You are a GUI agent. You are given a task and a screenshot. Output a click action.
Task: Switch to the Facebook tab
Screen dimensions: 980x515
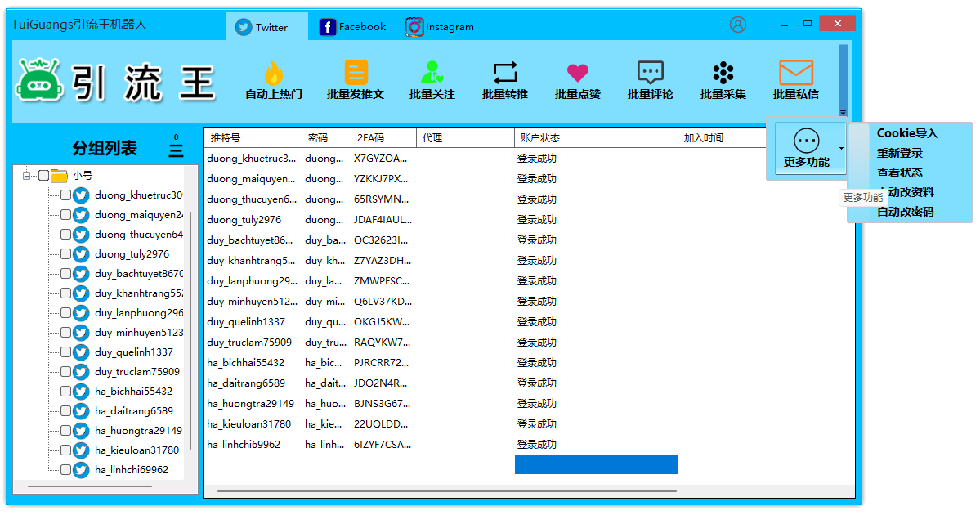click(x=352, y=27)
